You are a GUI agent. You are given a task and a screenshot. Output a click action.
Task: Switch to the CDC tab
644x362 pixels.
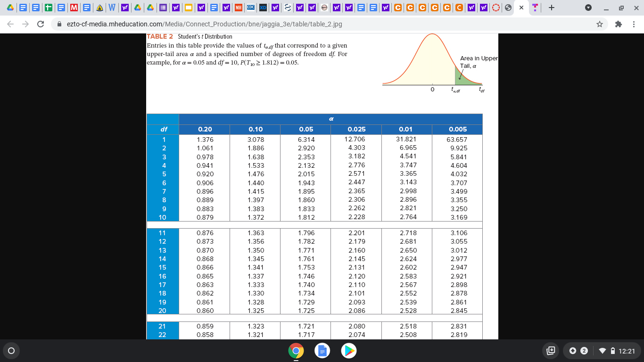[251, 8]
